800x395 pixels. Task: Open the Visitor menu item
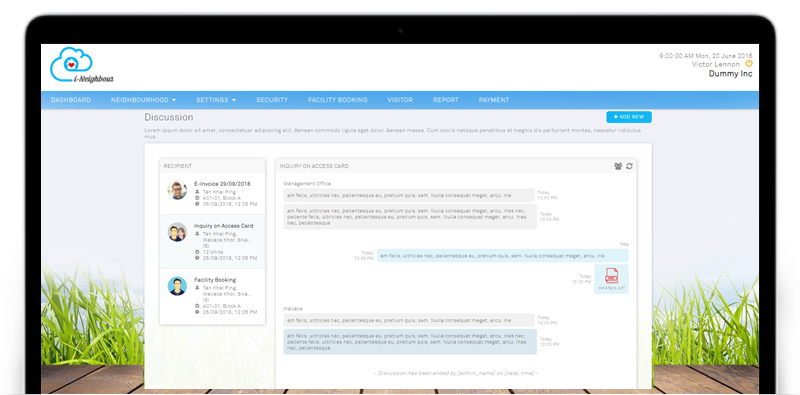(x=400, y=100)
